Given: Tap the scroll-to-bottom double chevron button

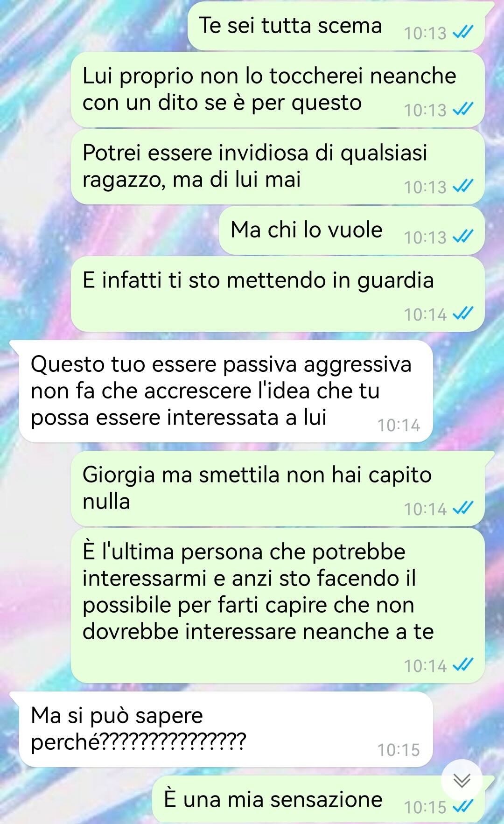Looking at the screenshot, I should [x=462, y=780].
